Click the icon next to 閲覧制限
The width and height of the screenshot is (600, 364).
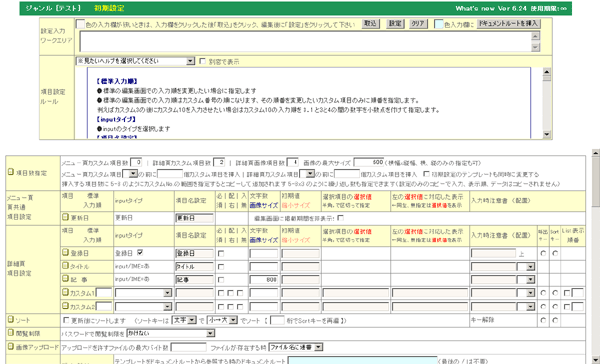coord(11,333)
